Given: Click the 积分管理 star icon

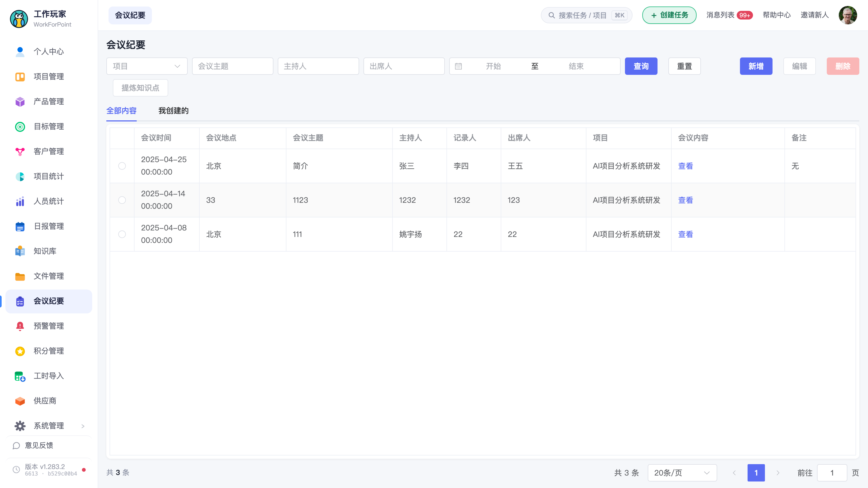Looking at the screenshot, I should 20,351.
